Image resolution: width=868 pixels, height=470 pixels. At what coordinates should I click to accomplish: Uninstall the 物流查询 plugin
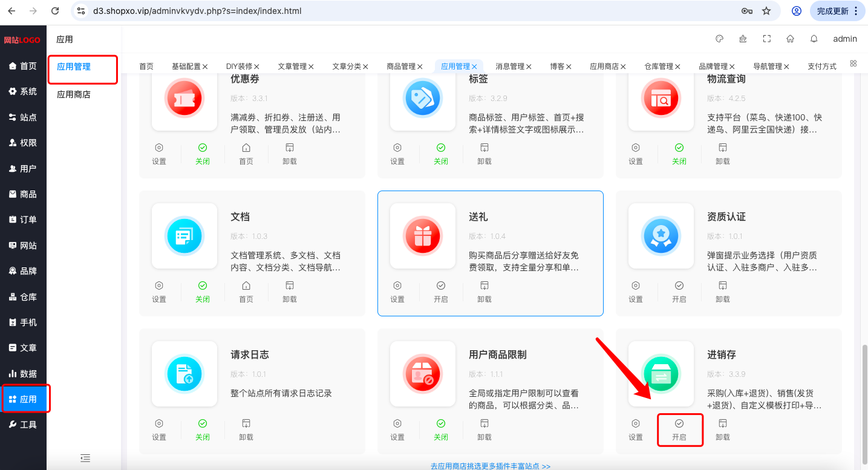point(723,154)
